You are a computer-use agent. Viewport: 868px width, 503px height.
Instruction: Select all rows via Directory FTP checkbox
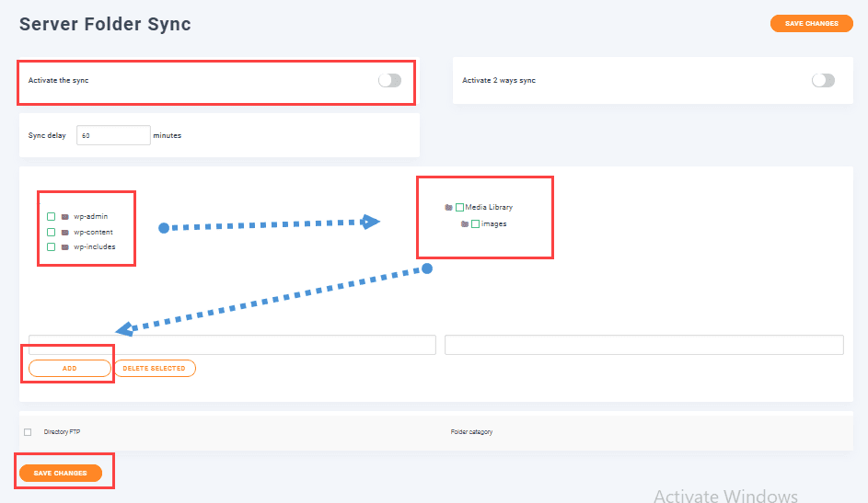(x=28, y=432)
